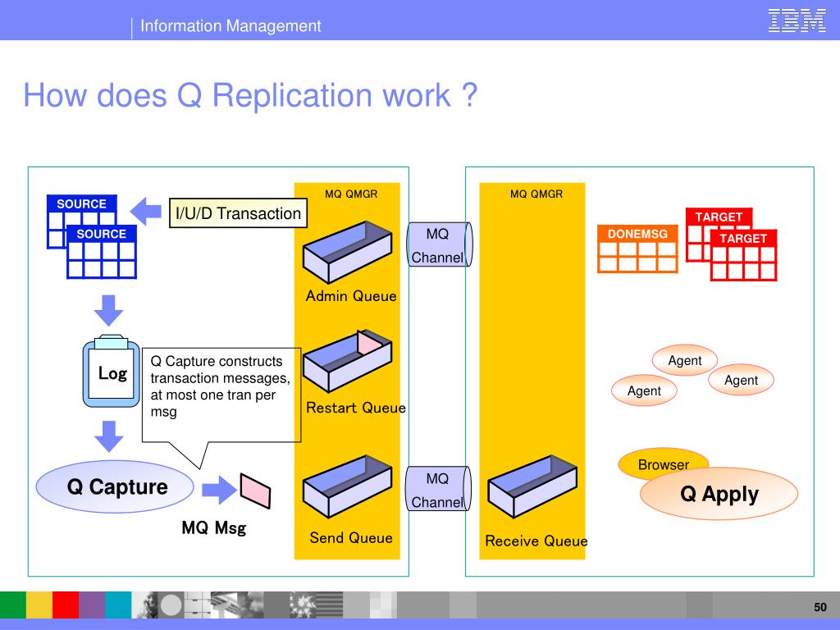Click the Send Queue box icon
This screenshot has height=630, width=840.
347,486
